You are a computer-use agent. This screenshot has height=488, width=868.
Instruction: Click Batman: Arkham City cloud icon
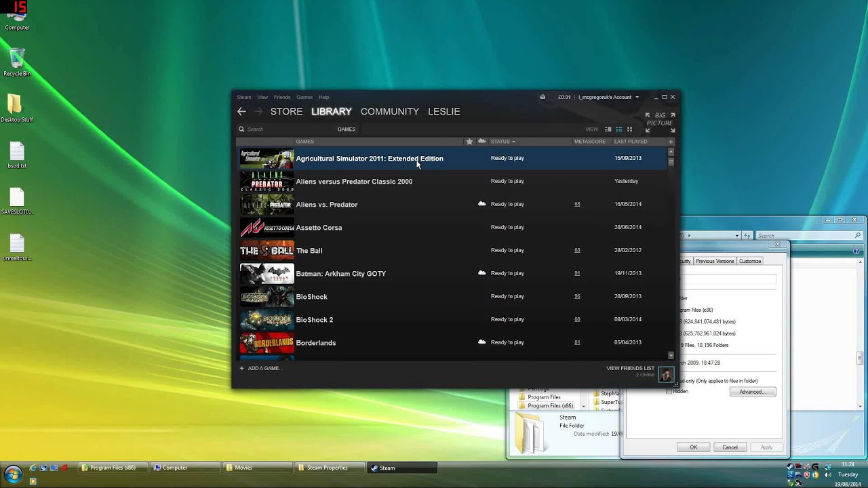click(x=481, y=273)
